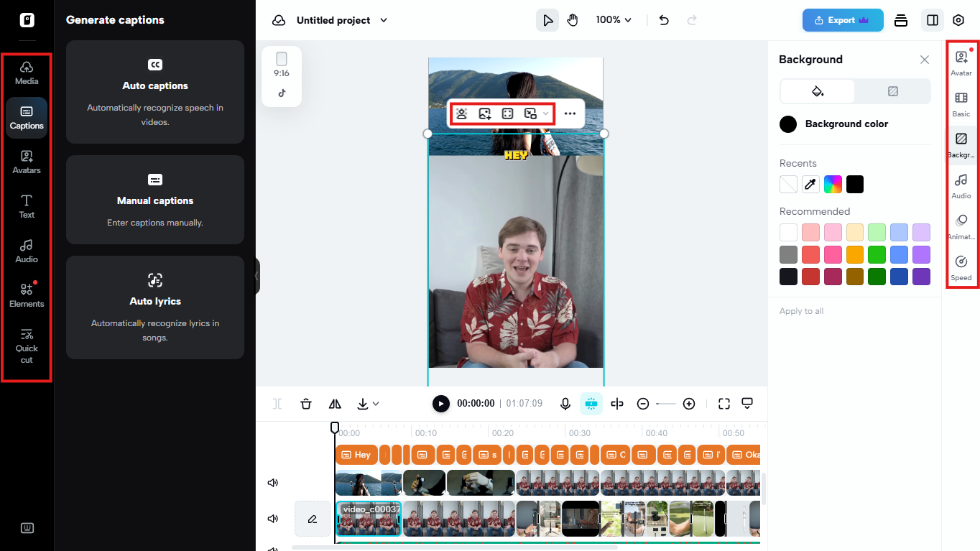Open the 100% zoom level dropdown
980x551 pixels.
click(x=614, y=20)
